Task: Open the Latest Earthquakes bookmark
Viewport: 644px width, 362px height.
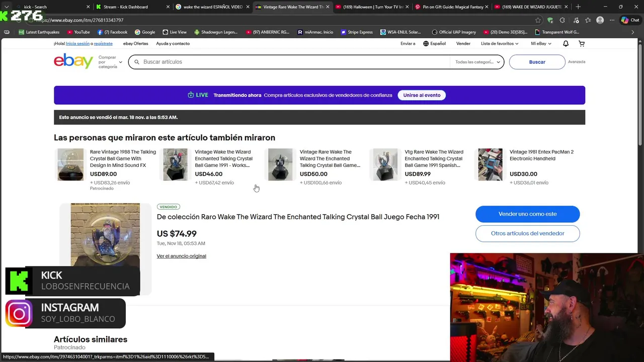Action: [x=39, y=32]
